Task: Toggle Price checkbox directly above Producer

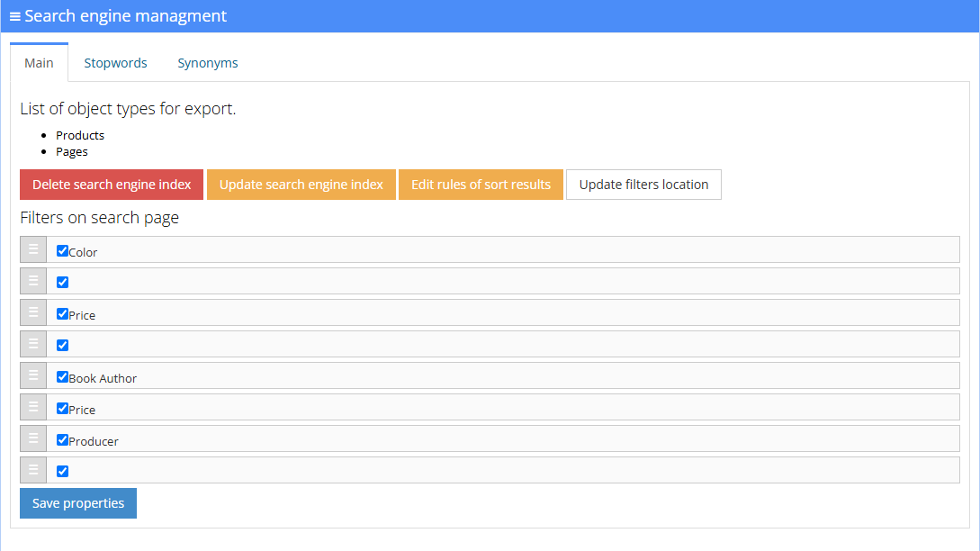Action: pyautogui.click(x=62, y=409)
